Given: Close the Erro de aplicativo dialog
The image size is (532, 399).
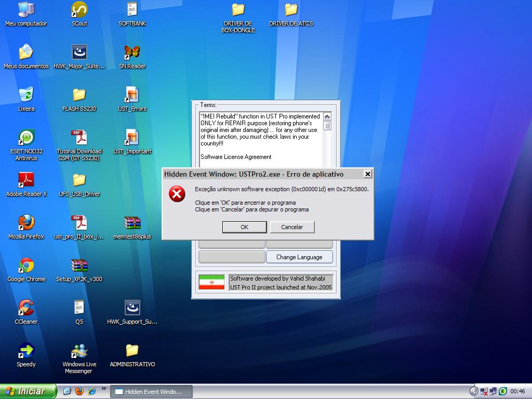Looking at the screenshot, I should 367,174.
